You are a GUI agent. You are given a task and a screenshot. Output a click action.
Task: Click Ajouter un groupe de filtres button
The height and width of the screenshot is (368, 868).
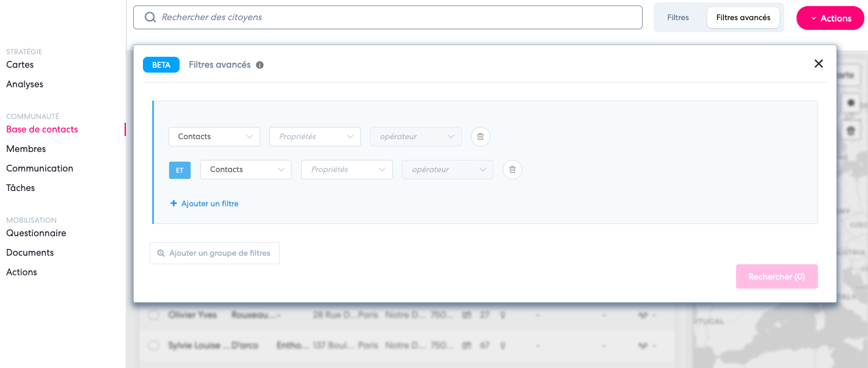coord(214,253)
